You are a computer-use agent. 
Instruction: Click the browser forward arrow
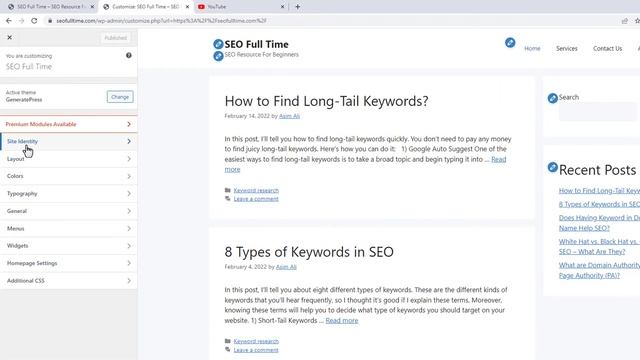click(21, 20)
